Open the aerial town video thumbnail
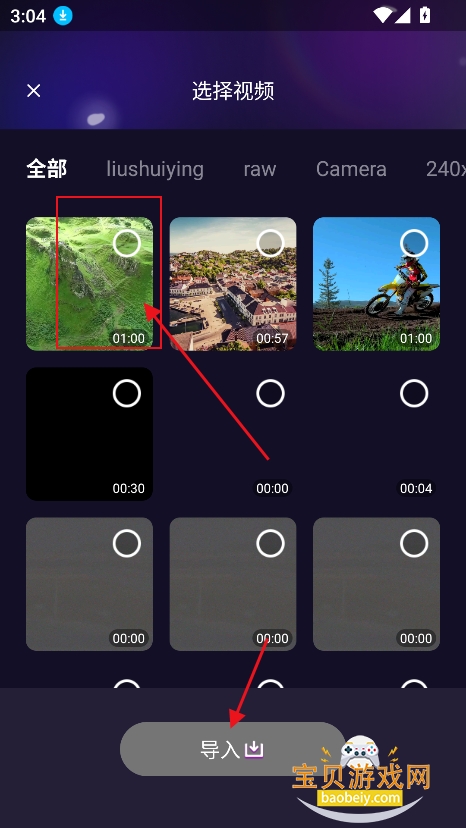This screenshot has width=466, height=828. coord(233,284)
